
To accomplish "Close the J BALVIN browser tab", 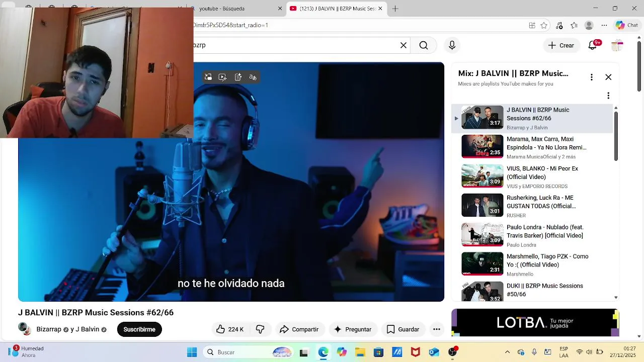I will [380, 9].
